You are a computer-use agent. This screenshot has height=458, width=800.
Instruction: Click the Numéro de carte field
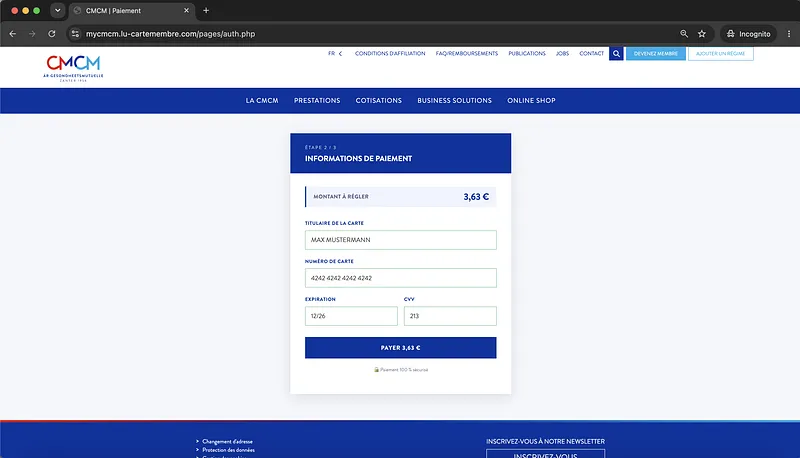pos(401,278)
